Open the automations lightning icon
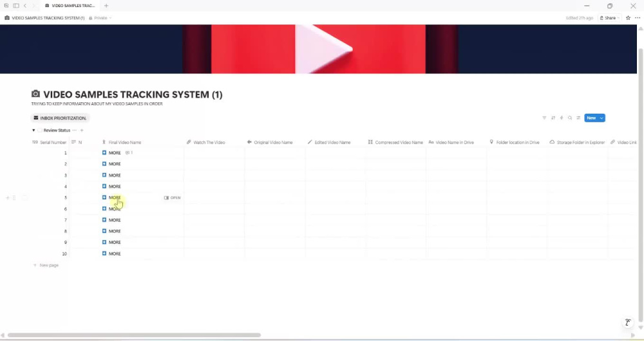 point(562,118)
